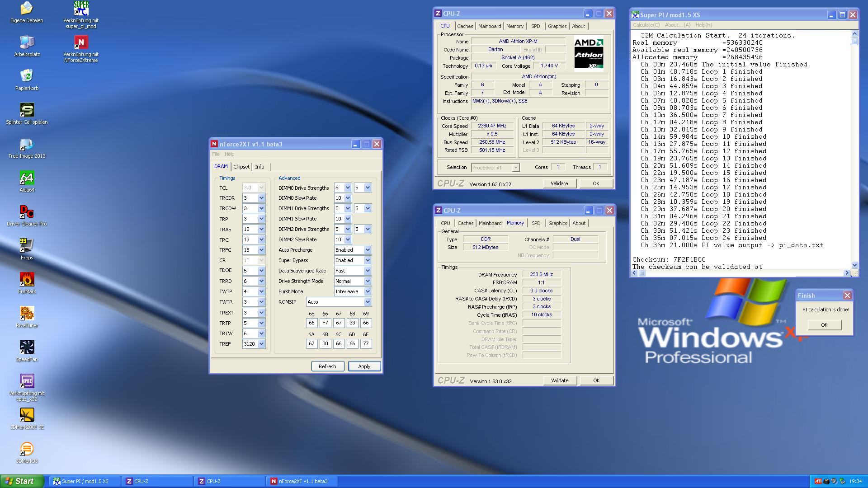
Task: Launch the FurMark desktop icon
Action: coord(27,283)
